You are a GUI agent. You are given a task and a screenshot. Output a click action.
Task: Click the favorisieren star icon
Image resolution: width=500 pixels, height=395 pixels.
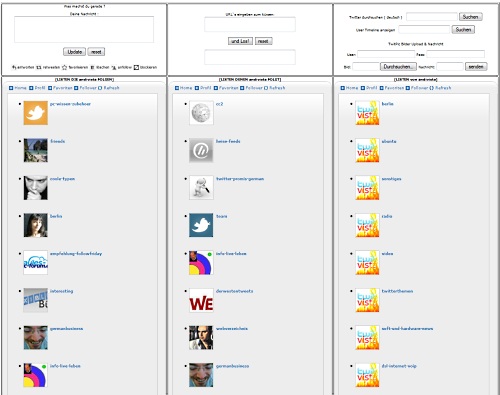coord(65,67)
